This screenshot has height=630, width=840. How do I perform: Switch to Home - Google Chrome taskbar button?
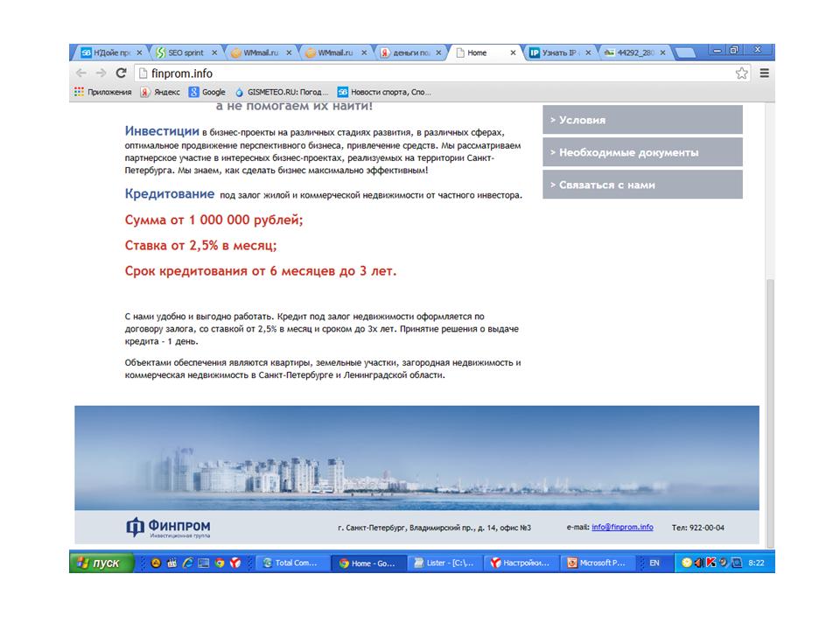click(x=368, y=563)
